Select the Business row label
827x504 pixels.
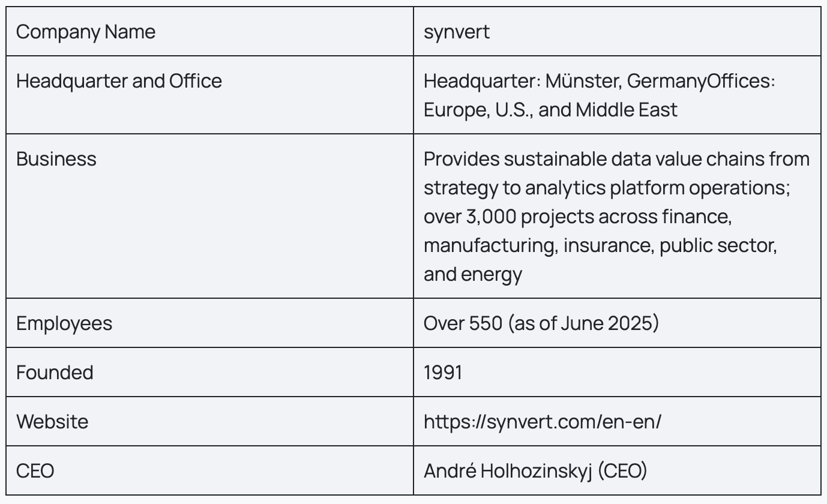[56, 159]
